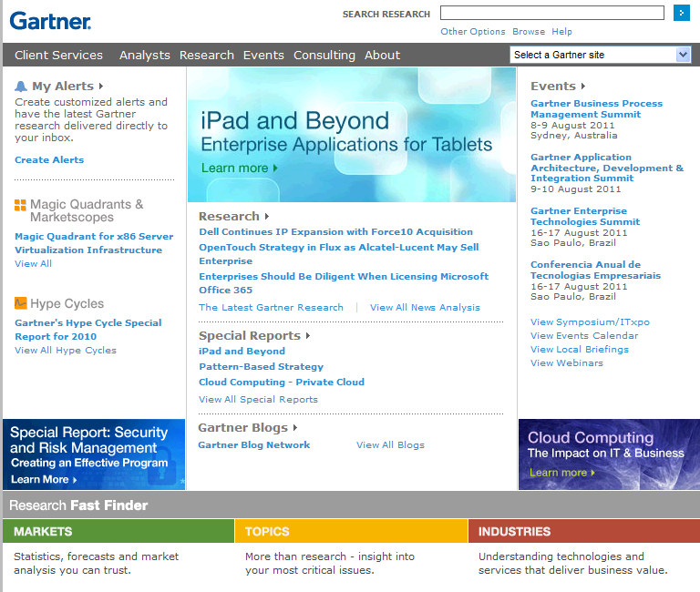The image size is (700, 592).
Task: Click inside the Search Research text field
Action: click(551, 13)
